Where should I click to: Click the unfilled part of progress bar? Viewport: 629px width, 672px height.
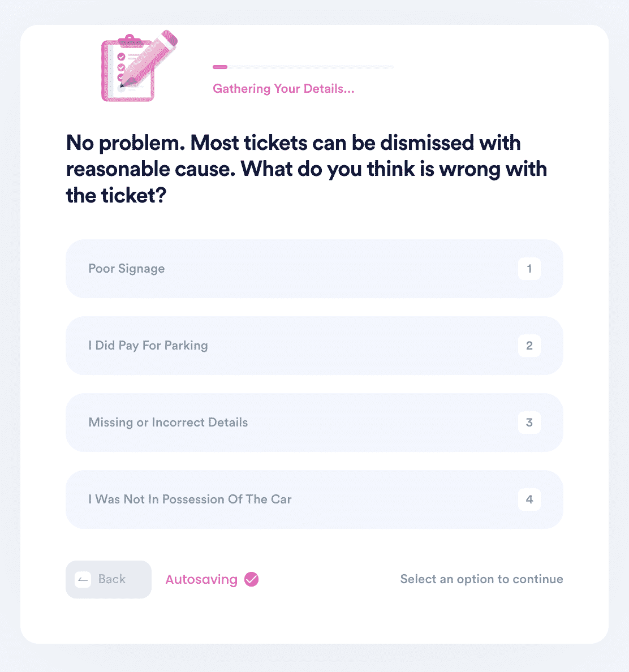coord(310,67)
